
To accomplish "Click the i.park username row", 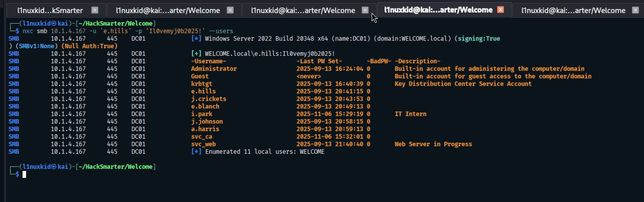I will coord(202,114).
